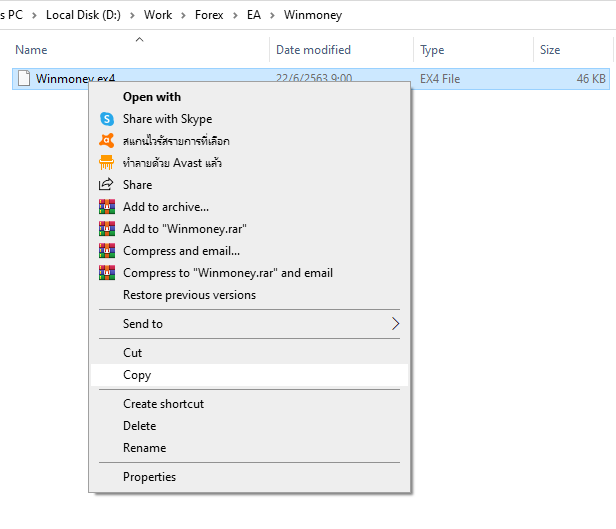Click the sort direction arrow above Name
Viewport: 616px width, 529px height.
tap(139, 40)
